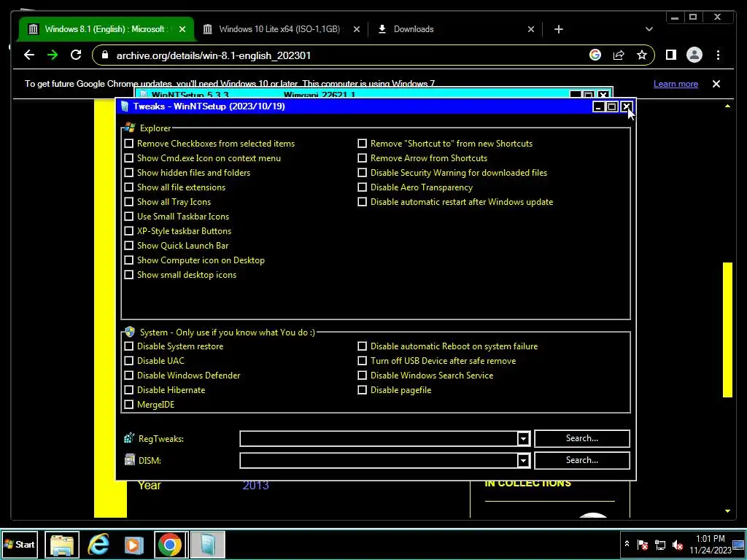
Task: Check Show all Tray Icons
Action: [128, 202]
